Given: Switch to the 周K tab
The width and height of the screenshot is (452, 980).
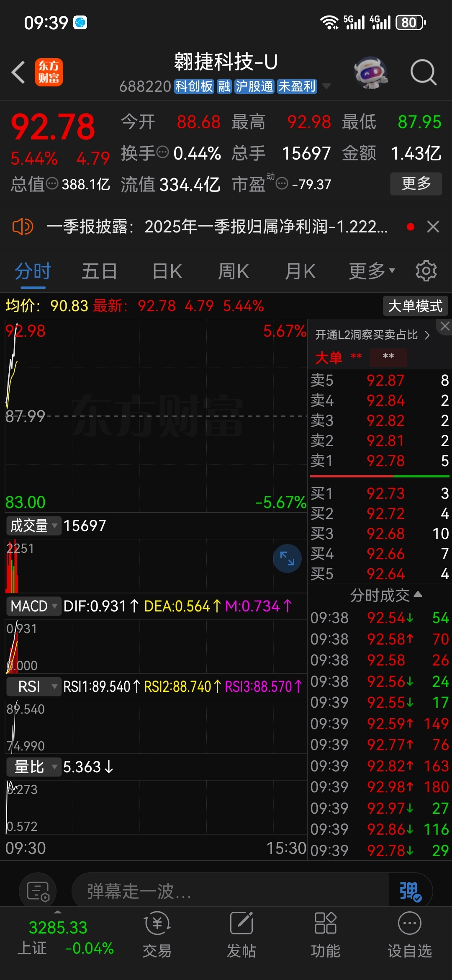Looking at the screenshot, I should click(234, 271).
